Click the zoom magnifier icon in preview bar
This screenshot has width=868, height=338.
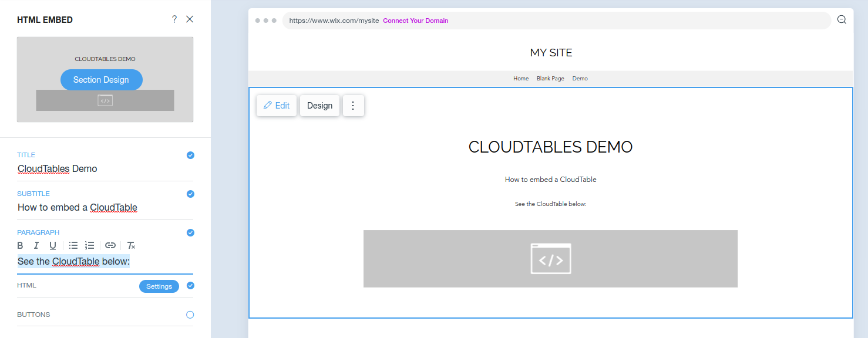click(x=842, y=20)
